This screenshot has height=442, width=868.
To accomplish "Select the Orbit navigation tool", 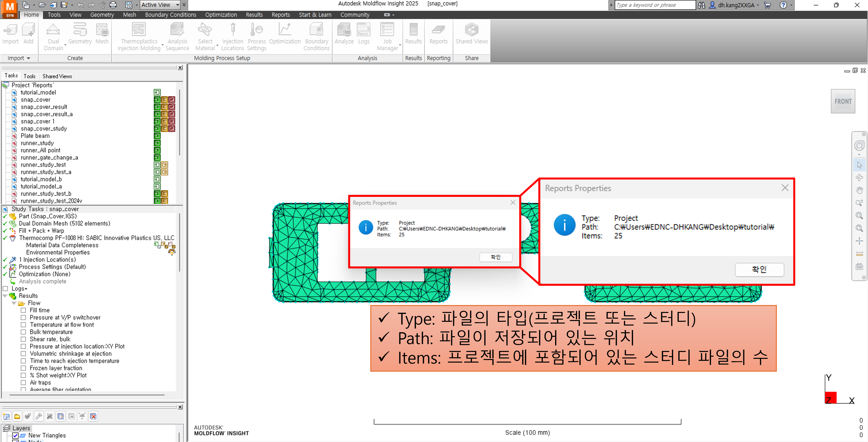I will click(859, 177).
